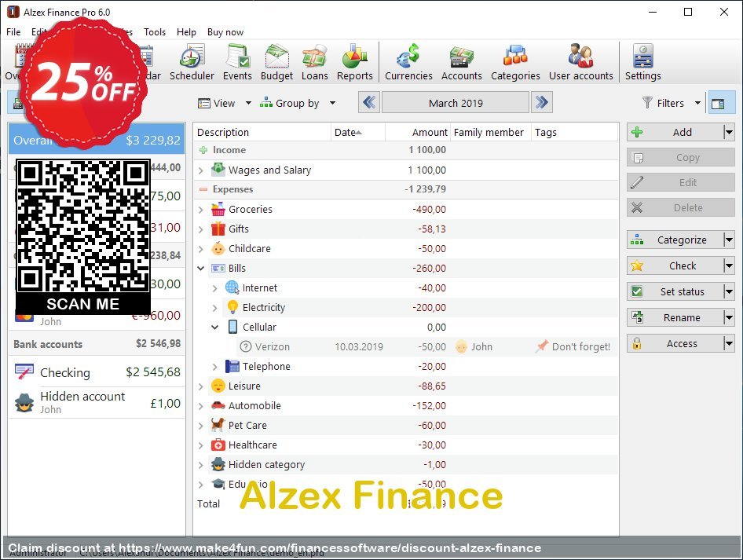Open the Add button dropdown arrow
Viewport: 743px width, 560px height.
click(730, 132)
